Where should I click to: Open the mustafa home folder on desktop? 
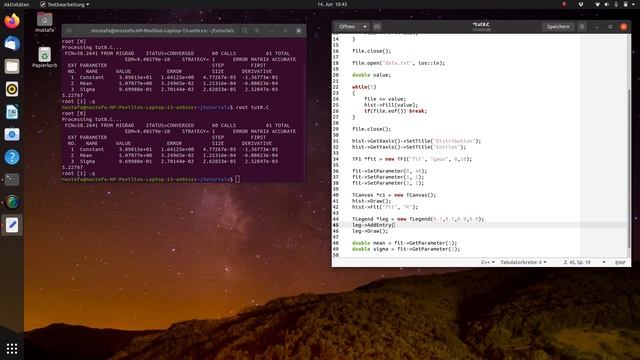pyautogui.click(x=44, y=22)
